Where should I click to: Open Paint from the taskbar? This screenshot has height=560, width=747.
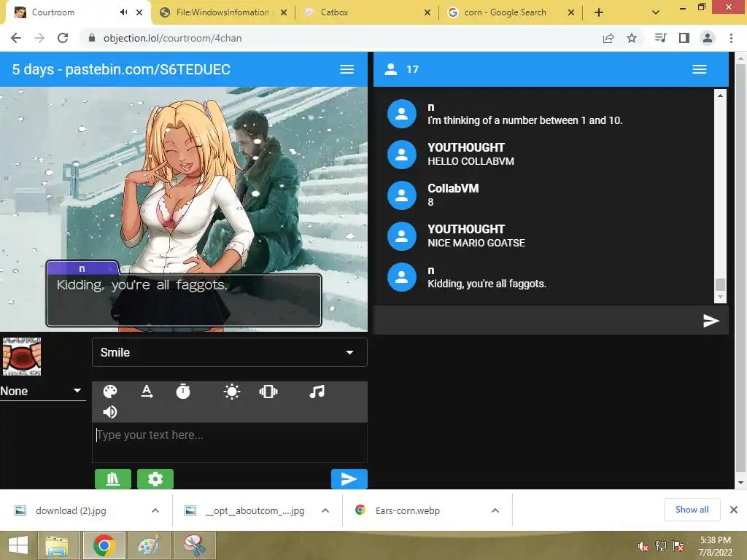149,545
